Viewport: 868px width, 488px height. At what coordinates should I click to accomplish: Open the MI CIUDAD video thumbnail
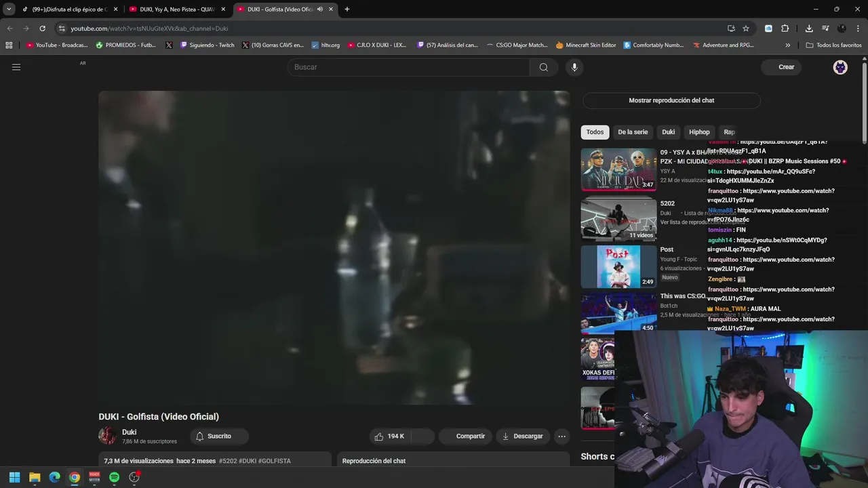click(618, 169)
